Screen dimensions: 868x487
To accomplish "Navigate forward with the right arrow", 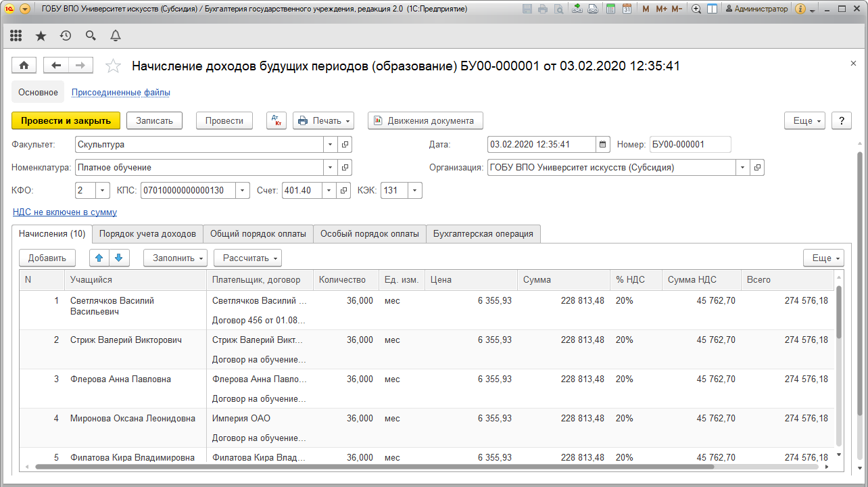I will point(80,65).
